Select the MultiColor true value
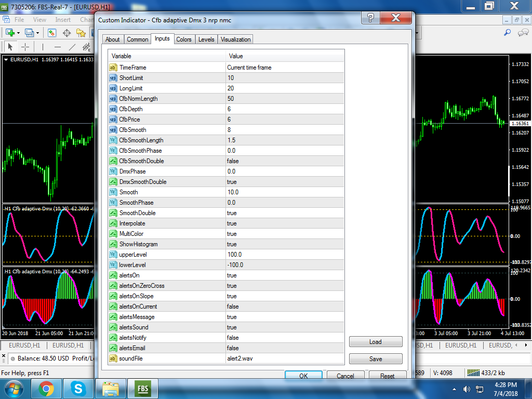Viewport: 532px width, 399px height. click(285, 233)
